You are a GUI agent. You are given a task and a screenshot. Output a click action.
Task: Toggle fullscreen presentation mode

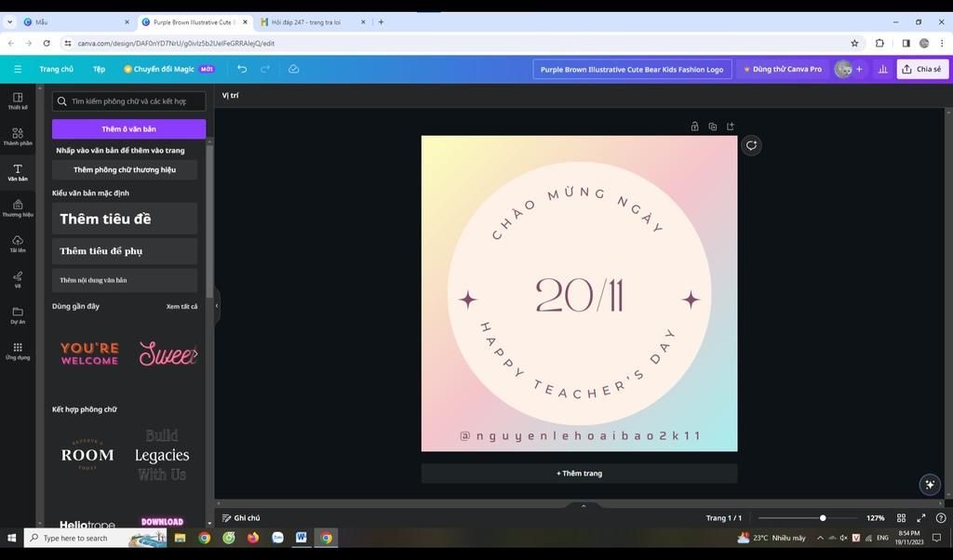pos(921,518)
